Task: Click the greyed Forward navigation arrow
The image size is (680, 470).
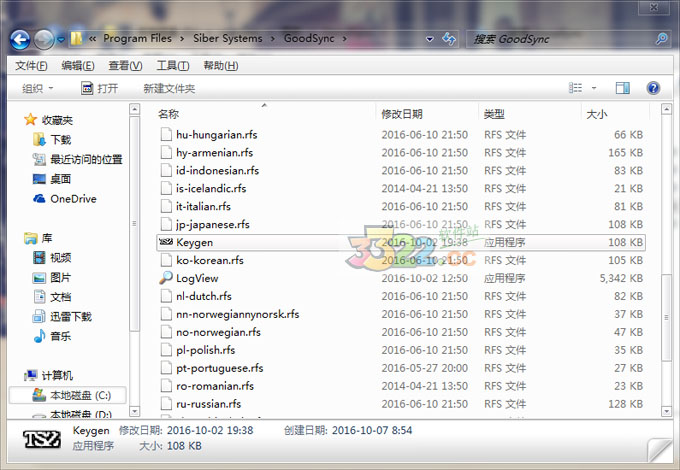Action: point(44,40)
